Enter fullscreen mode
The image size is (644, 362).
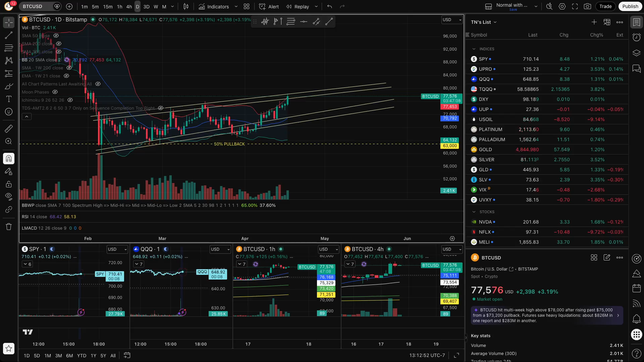[575, 6]
